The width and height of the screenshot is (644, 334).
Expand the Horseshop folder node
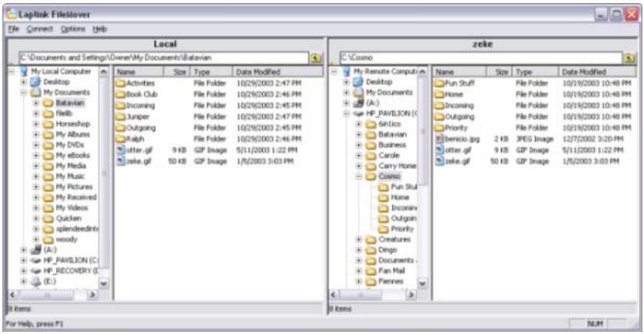coord(36,124)
